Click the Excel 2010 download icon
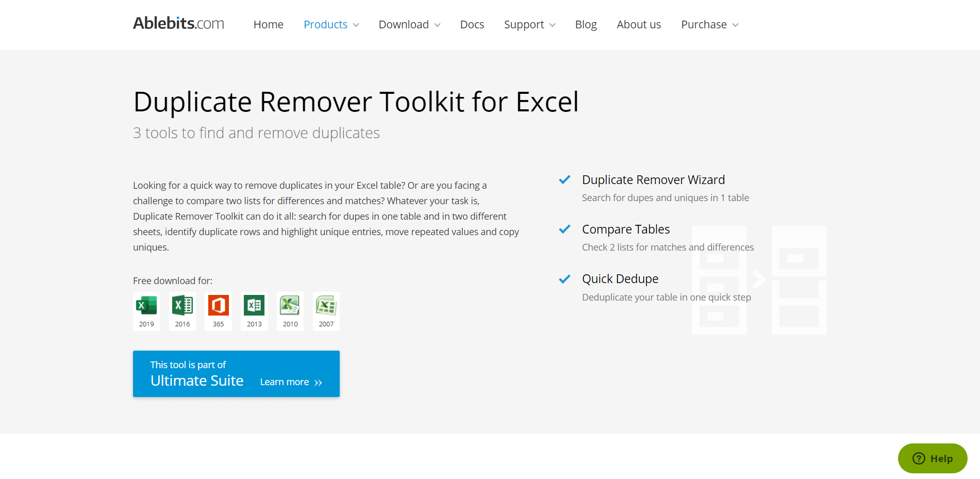 (x=290, y=306)
